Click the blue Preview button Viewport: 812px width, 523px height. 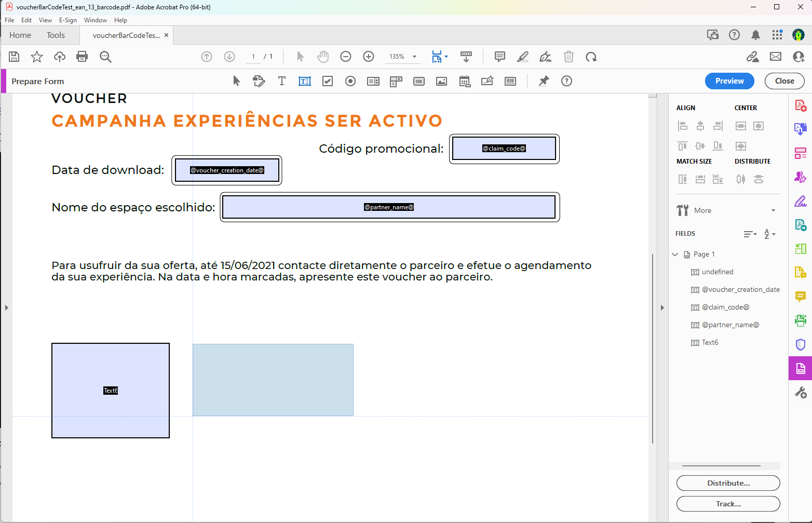click(729, 81)
